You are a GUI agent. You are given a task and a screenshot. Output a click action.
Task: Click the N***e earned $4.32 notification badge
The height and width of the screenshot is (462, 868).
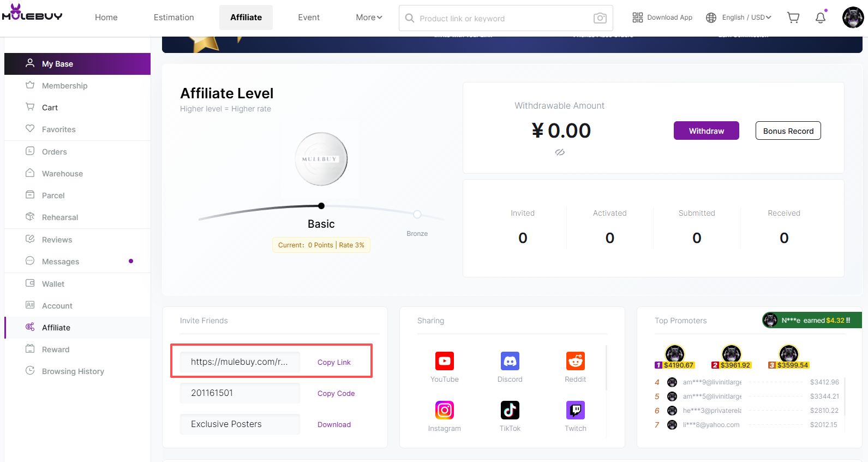pos(812,320)
